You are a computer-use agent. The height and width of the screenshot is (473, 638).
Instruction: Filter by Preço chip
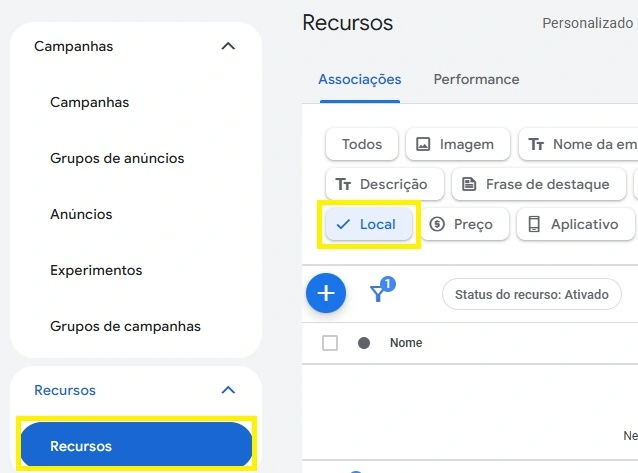(x=465, y=224)
